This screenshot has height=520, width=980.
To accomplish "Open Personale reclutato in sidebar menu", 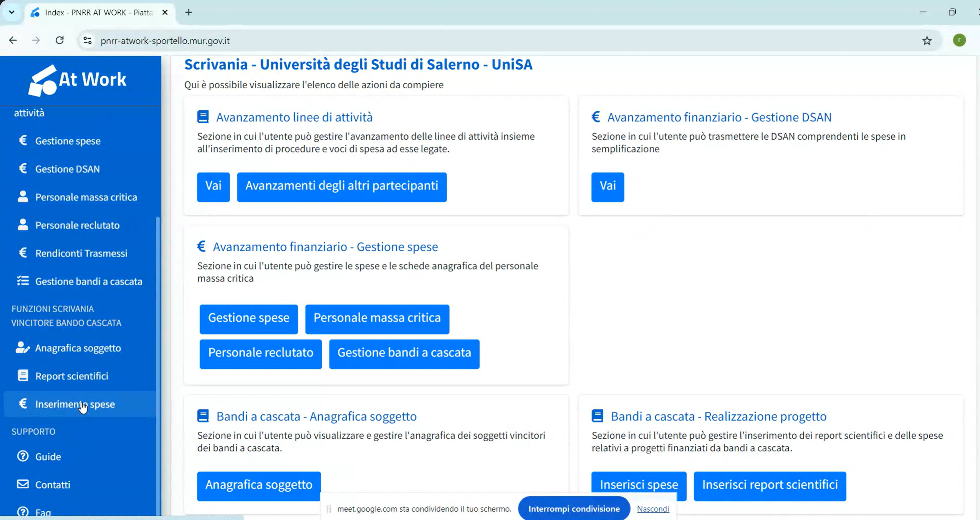I will point(79,225).
